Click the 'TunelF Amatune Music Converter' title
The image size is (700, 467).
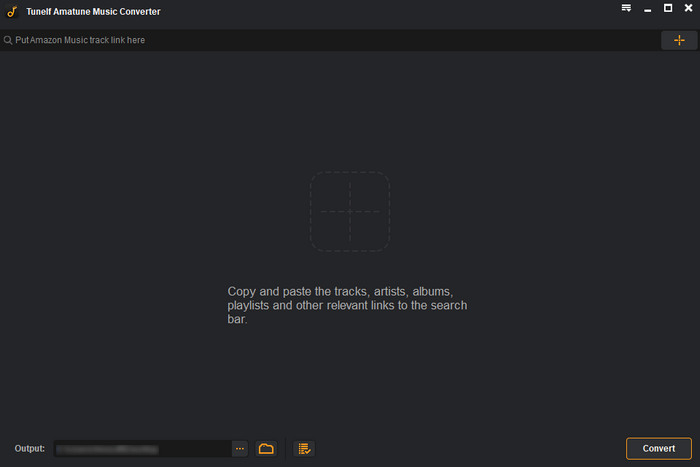[93, 12]
